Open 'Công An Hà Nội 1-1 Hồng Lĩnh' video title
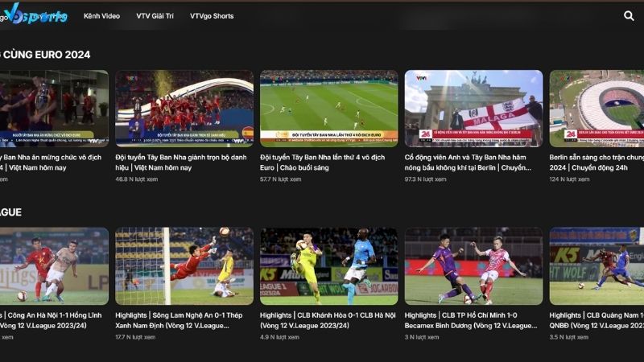The width and height of the screenshot is (644, 362). point(51,320)
